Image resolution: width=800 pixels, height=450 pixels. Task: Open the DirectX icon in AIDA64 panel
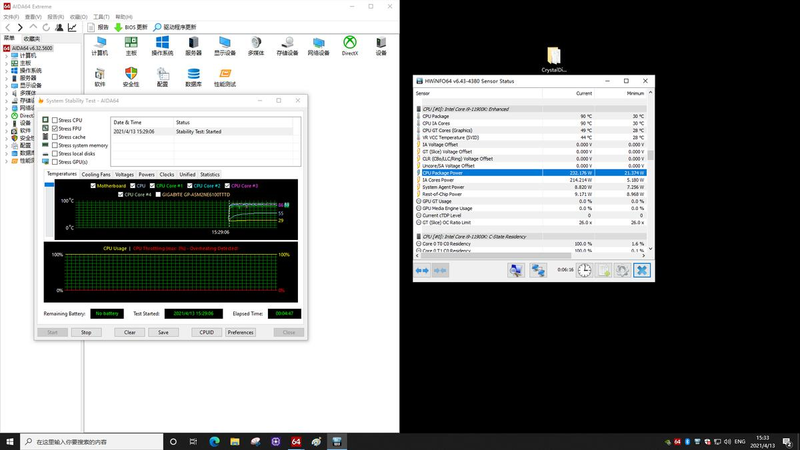coord(351,43)
